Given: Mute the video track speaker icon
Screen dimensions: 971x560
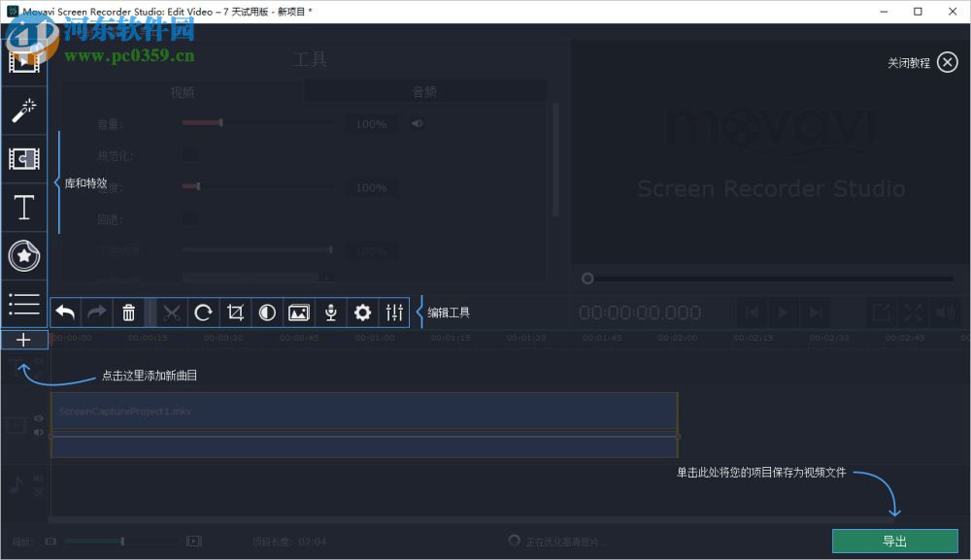Looking at the screenshot, I should coord(38,432).
